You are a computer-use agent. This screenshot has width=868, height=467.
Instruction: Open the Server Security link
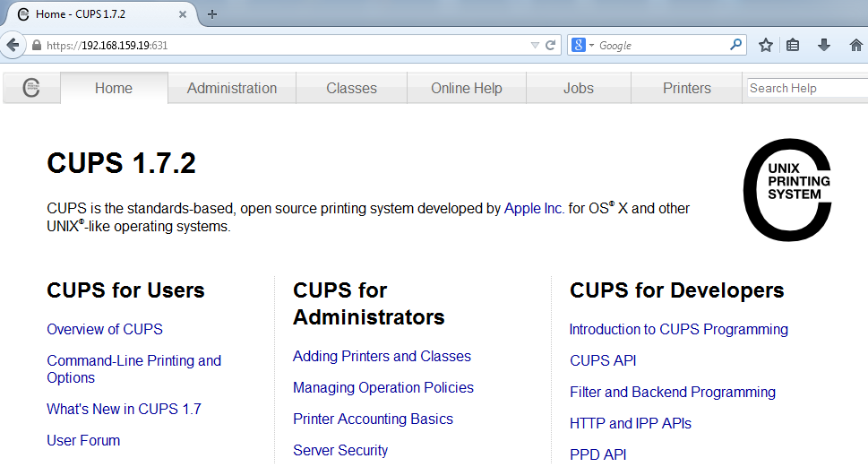[x=340, y=450]
